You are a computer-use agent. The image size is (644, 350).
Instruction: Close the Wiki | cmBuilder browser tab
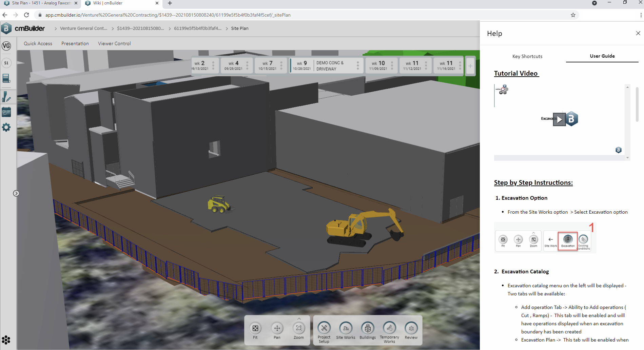[x=157, y=3]
